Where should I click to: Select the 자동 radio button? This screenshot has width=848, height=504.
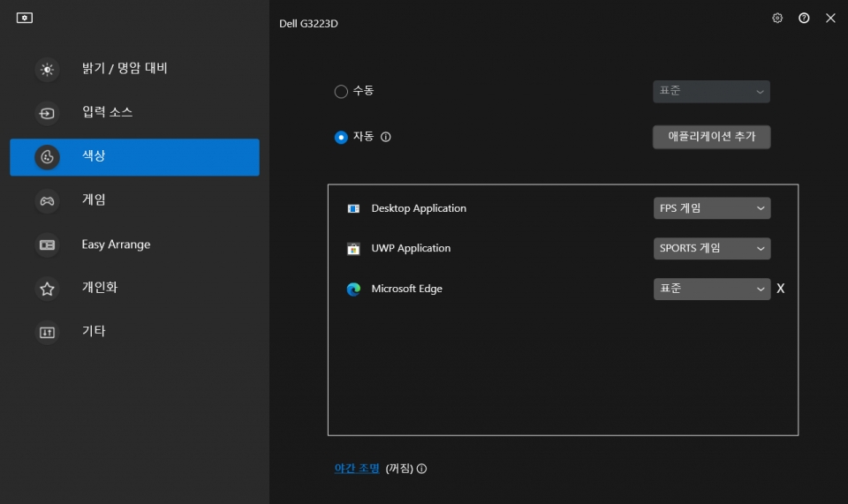click(341, 137)
